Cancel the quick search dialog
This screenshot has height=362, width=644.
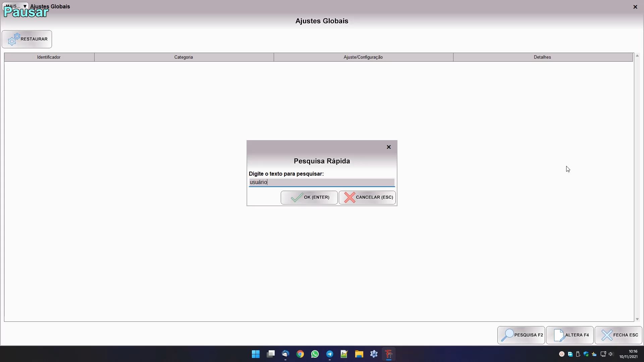[367, 197]
